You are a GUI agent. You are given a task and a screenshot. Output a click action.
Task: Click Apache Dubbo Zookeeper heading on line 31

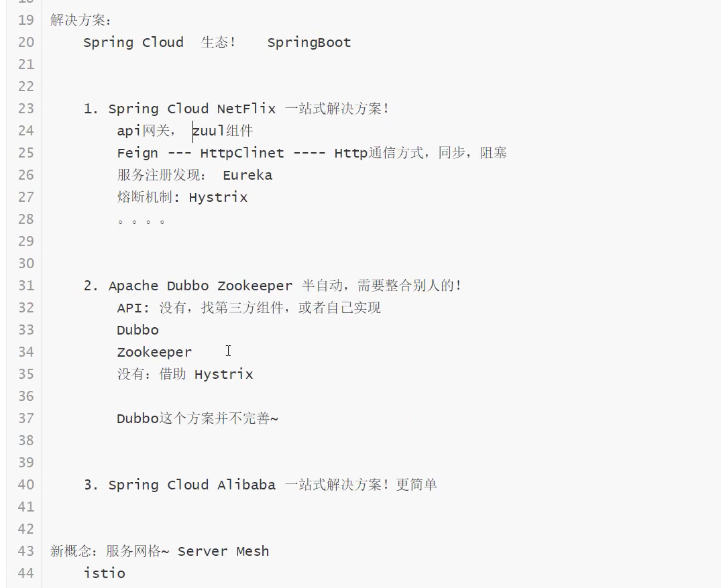click(200, 286)
